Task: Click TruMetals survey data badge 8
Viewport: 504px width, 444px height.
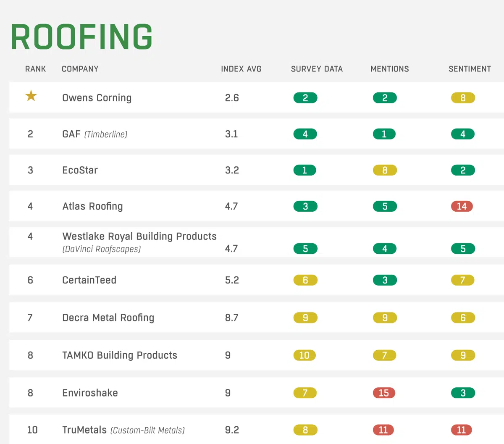Action: (305, 430)
